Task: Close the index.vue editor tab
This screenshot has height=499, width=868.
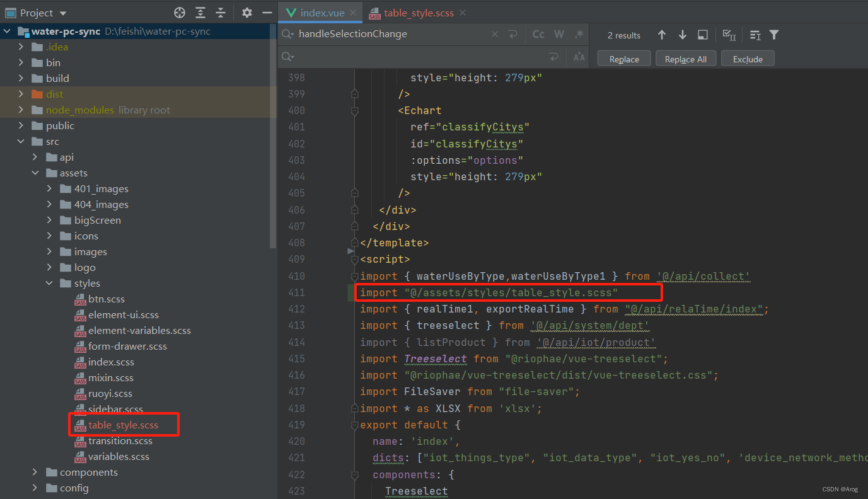Action: point(352,13)
